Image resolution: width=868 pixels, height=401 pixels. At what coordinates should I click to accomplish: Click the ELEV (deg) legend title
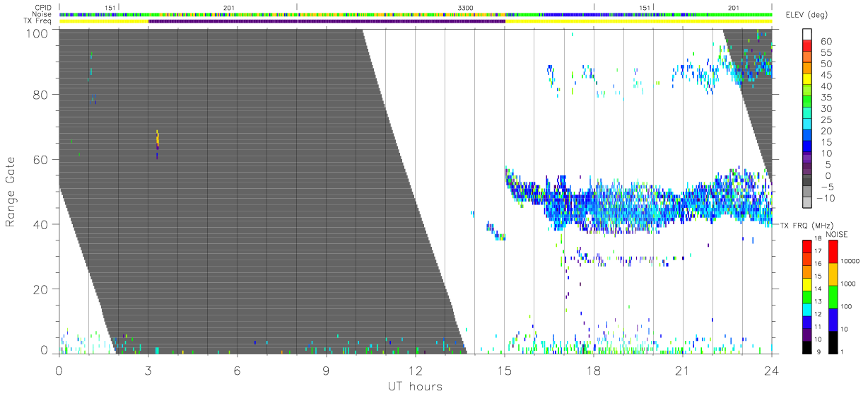(809, 16)
